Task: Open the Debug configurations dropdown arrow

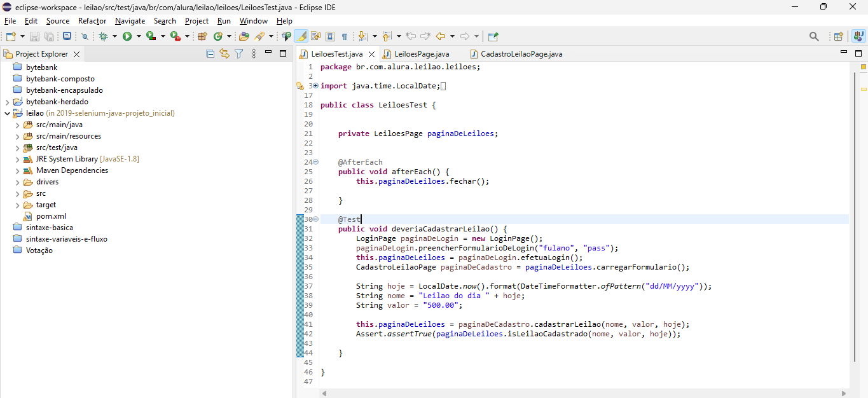Action: [115, 37]
